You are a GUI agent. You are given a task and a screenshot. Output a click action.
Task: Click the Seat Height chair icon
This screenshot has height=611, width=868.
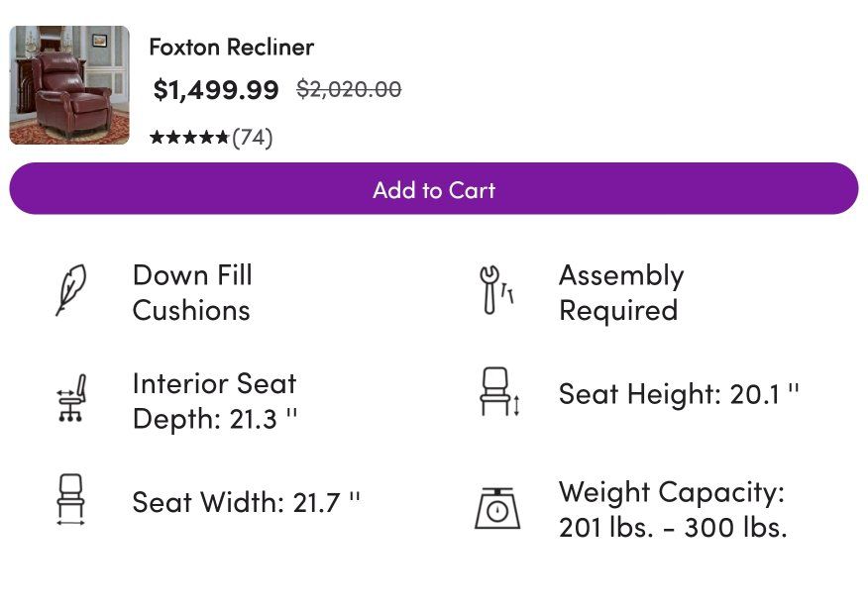point(498,392)
